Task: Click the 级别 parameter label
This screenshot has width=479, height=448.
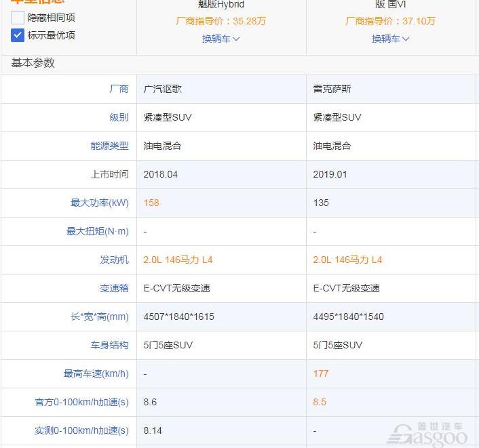Action: (119, 117)
